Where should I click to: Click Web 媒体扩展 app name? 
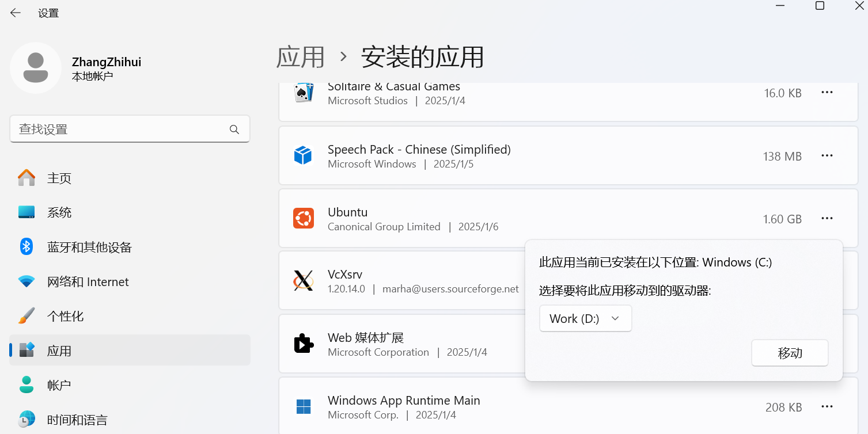[x=366, y=337]
